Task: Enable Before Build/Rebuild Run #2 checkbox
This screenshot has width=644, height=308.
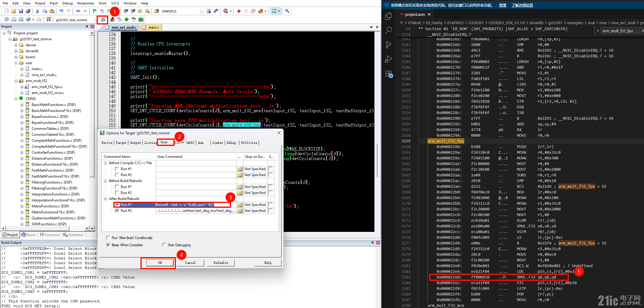Action: click(117, 193)
